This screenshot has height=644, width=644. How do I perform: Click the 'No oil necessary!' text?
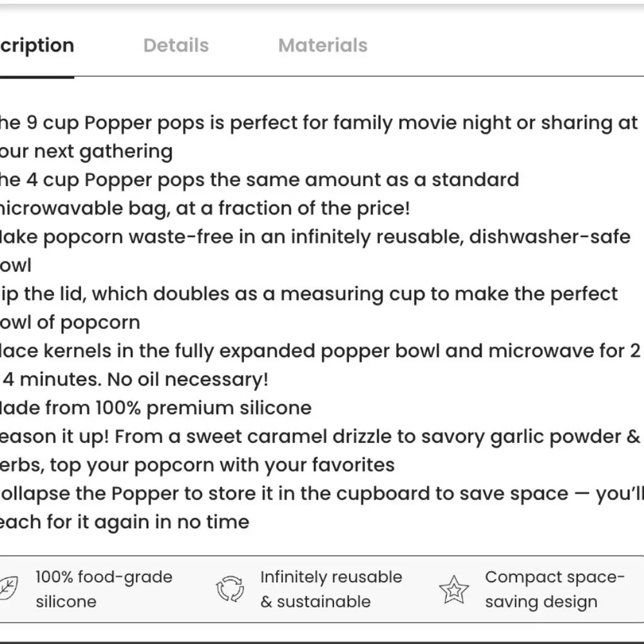[x=187, y=379]
